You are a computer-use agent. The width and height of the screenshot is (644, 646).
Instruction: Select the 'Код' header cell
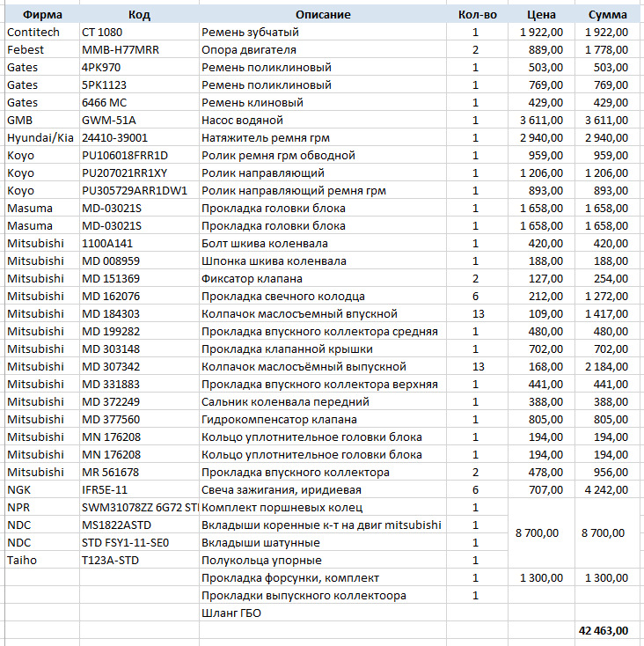pyautogui.click(x=139, y=14)
